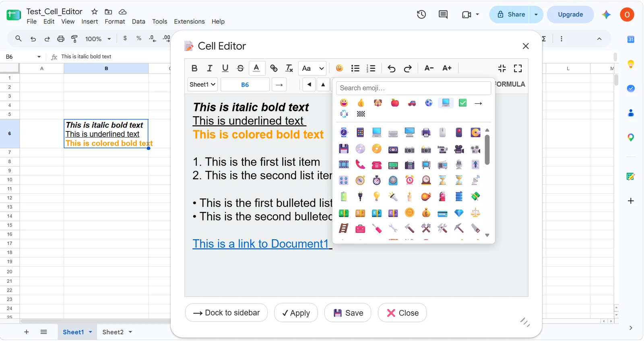644x341 pixels.
Task: Toggle bold formatting in Cell Editor
Action: pyautogui.click(x=194, y=68)
